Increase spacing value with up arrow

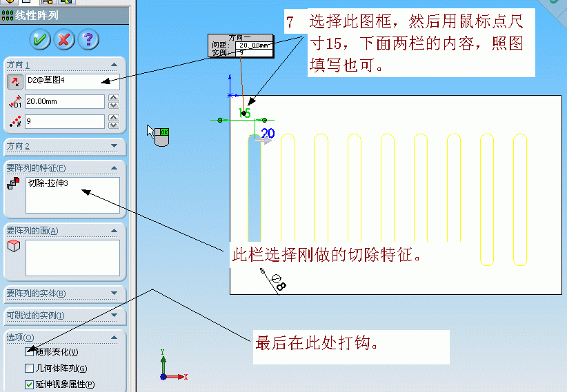(x=114, y=98)
